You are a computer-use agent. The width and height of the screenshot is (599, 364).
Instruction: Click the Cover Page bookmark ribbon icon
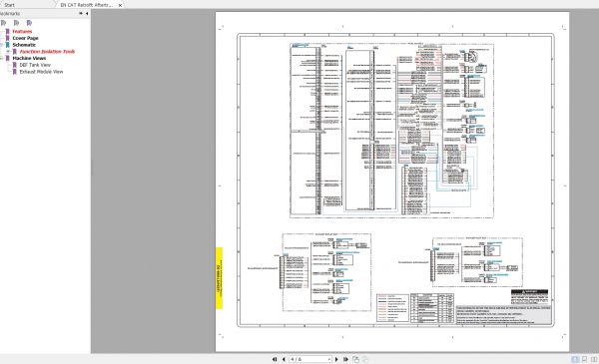(x=7, y=38)
